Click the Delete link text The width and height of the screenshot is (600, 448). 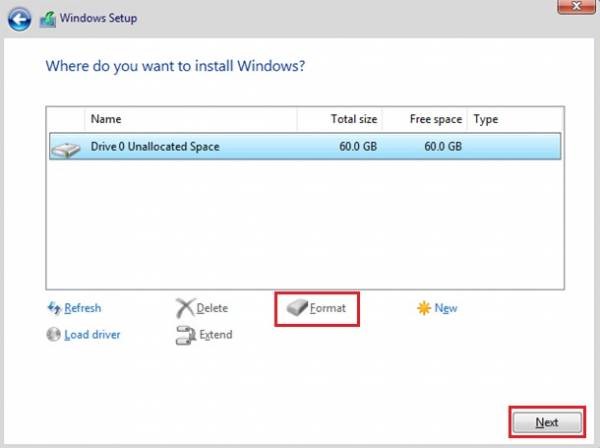pyautogui.click(x=212, y=308)
